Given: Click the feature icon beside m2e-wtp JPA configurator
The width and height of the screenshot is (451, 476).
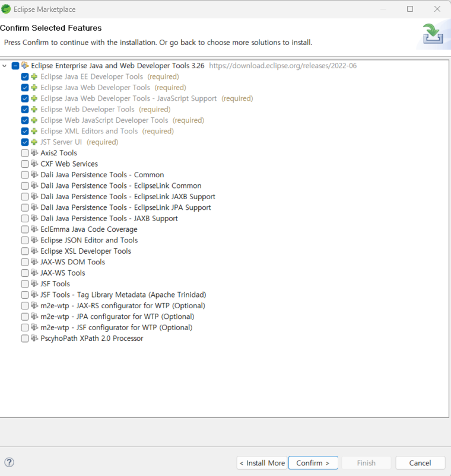Looking at the screenshot, I should tap(34, 317).
